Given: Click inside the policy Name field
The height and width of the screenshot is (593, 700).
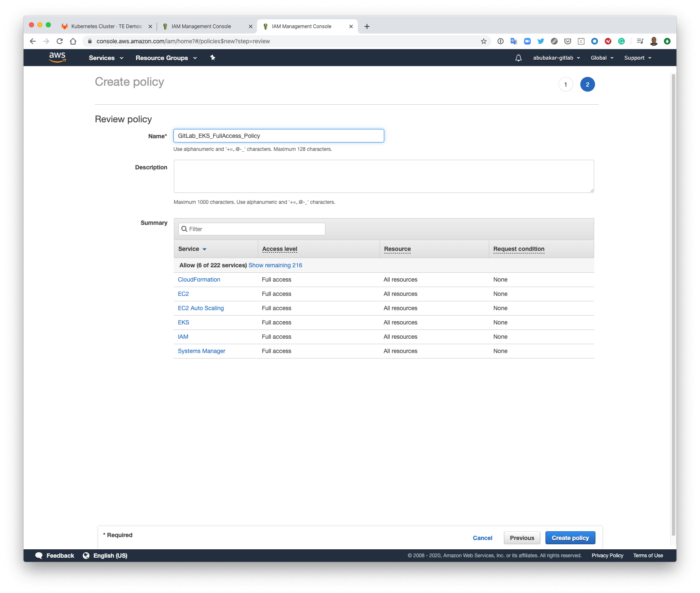Looking at the screenshot, I should tap(278, 136).
